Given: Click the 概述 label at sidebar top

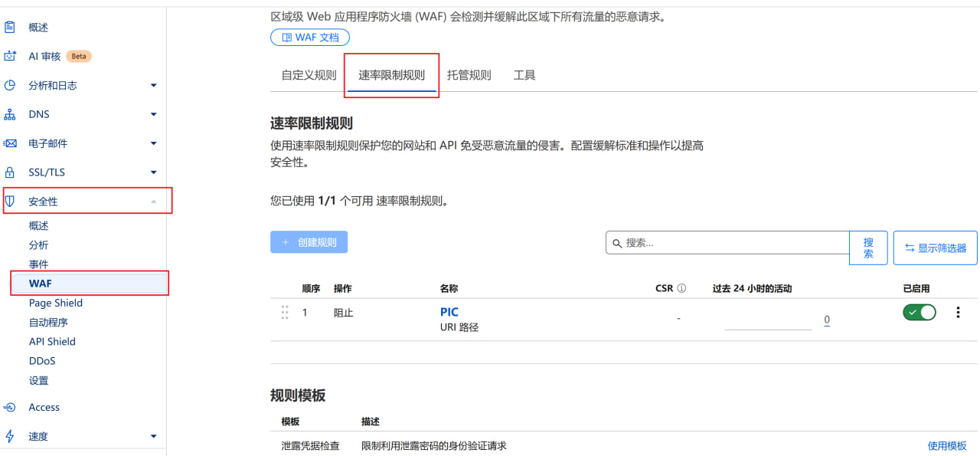Looking at the screenshot, I should point(38,28).
